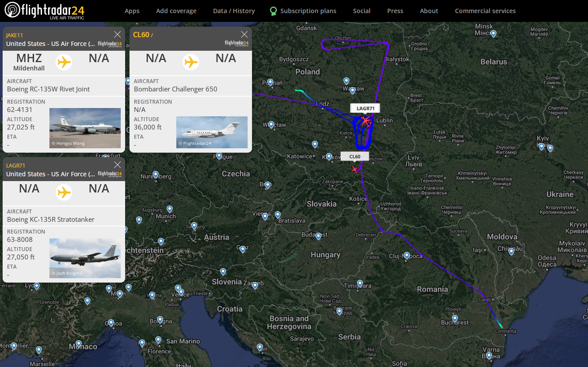Open Subscription plans page

click(x=308, y=11)
